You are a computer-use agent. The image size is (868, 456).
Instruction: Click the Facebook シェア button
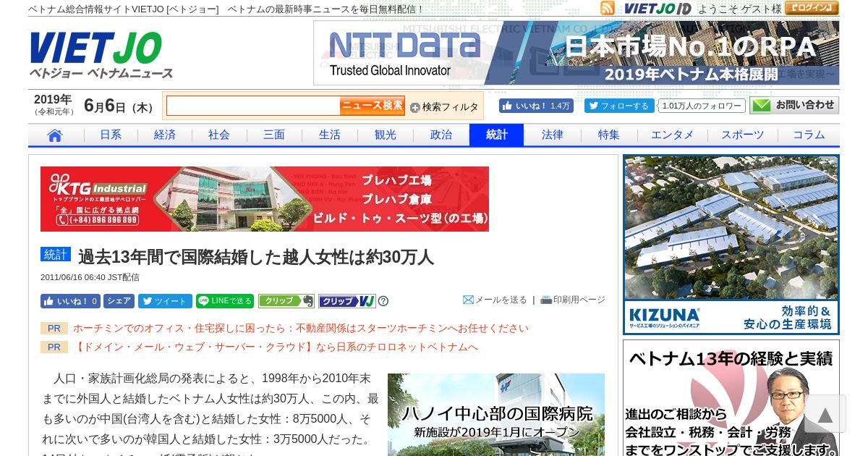click(119, 301)
